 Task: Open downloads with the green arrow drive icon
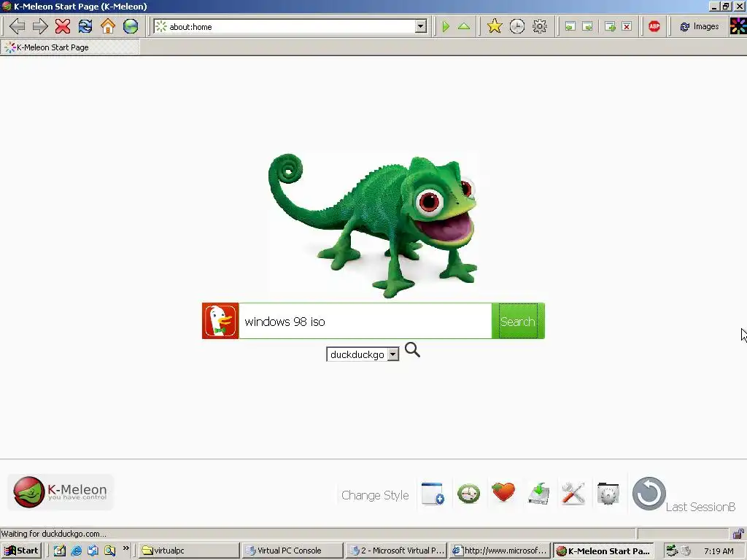[x=539, y=494]
